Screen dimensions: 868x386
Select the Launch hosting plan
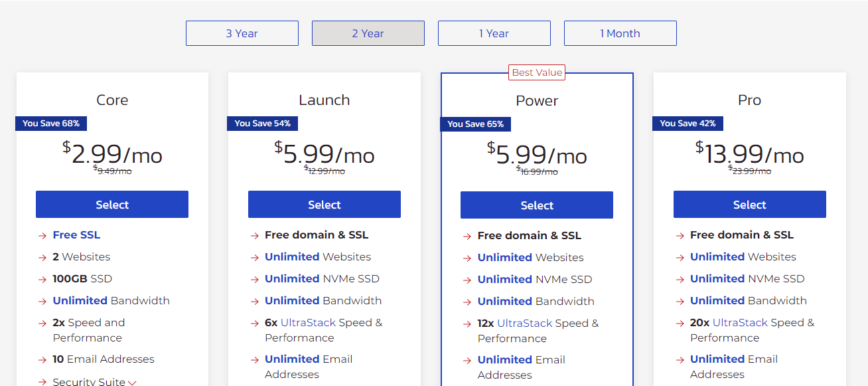(x=325, y=205)
